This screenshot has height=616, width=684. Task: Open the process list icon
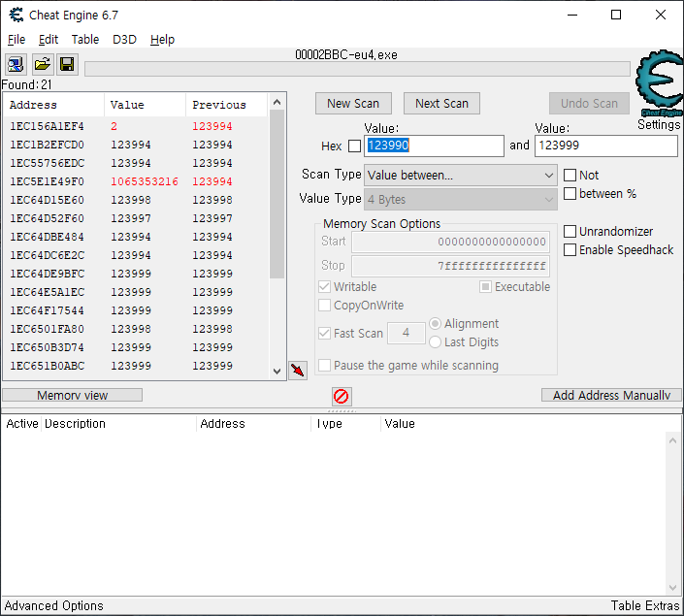(16, 65)
